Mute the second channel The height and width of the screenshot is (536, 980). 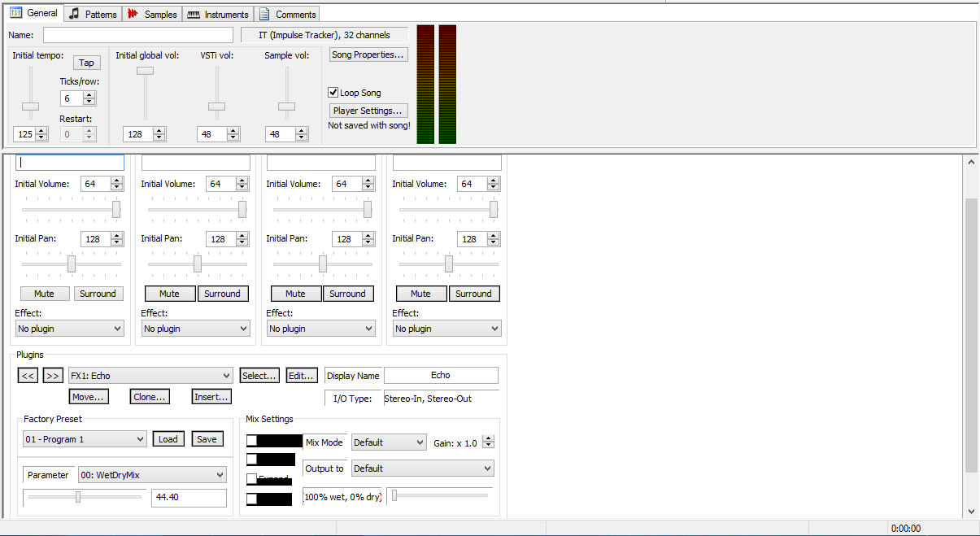pyautogui.click(x=170, y=294)
